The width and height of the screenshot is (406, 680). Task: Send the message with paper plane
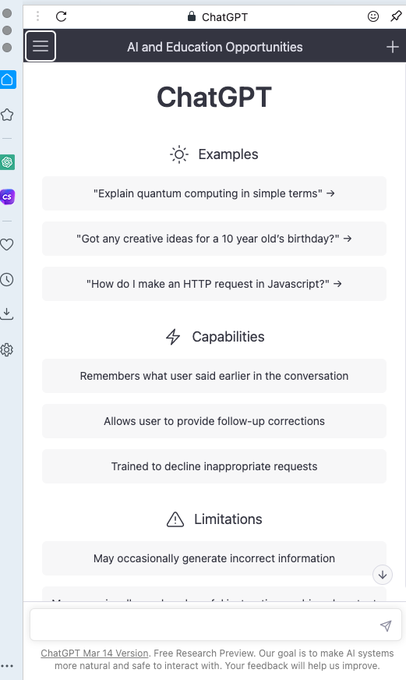tap(386, 625)
